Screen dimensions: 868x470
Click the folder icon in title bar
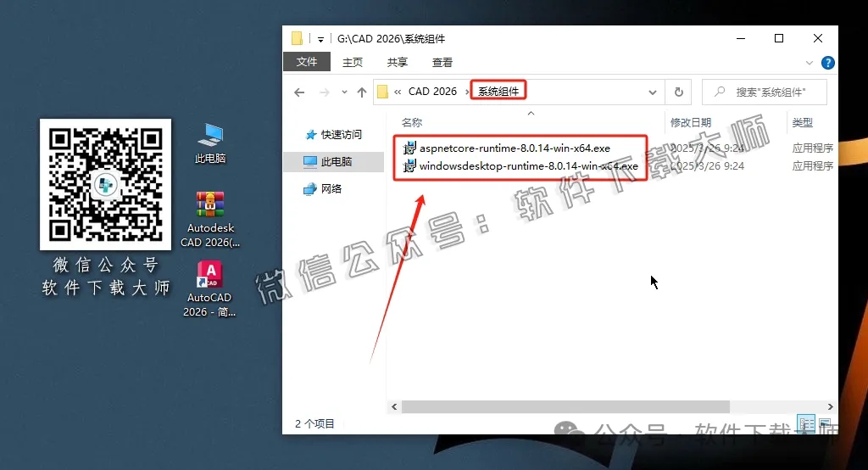(x=298, y=38)
